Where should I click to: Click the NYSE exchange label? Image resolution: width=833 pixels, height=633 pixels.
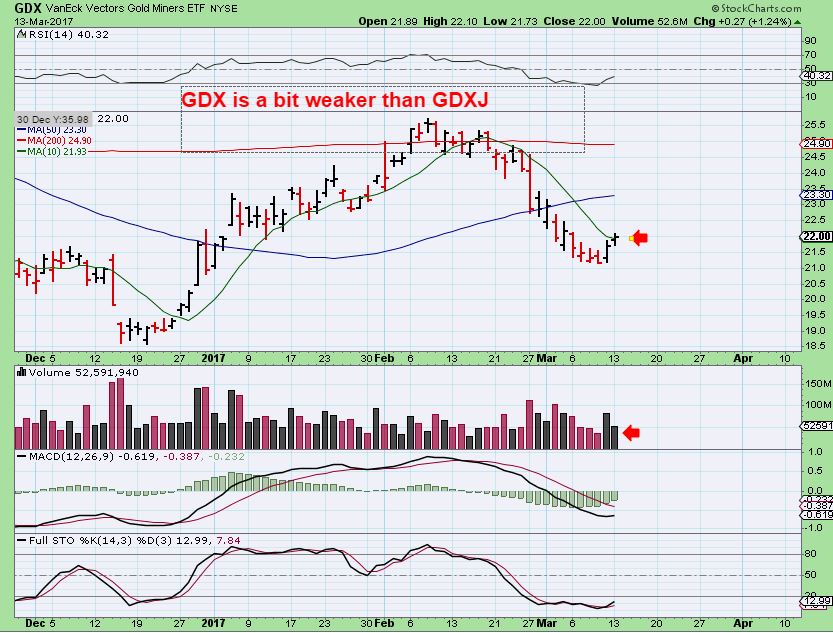click(x=224, y=8)
